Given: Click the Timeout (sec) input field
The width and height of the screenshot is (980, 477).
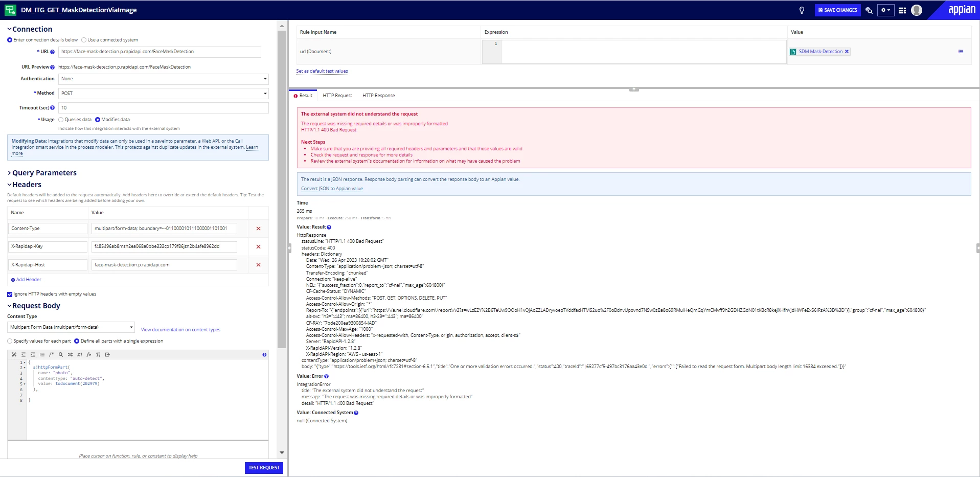Looking at the screenshot, I should point(164,108).
